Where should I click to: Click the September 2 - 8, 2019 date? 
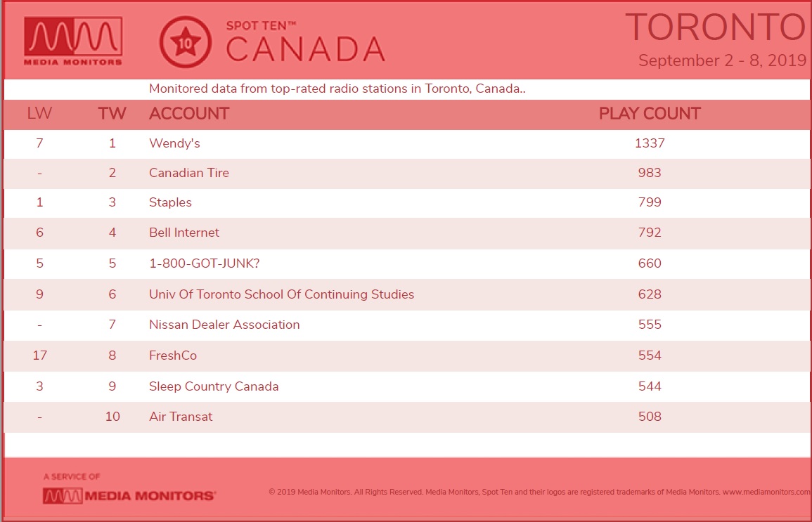(723, 60)
